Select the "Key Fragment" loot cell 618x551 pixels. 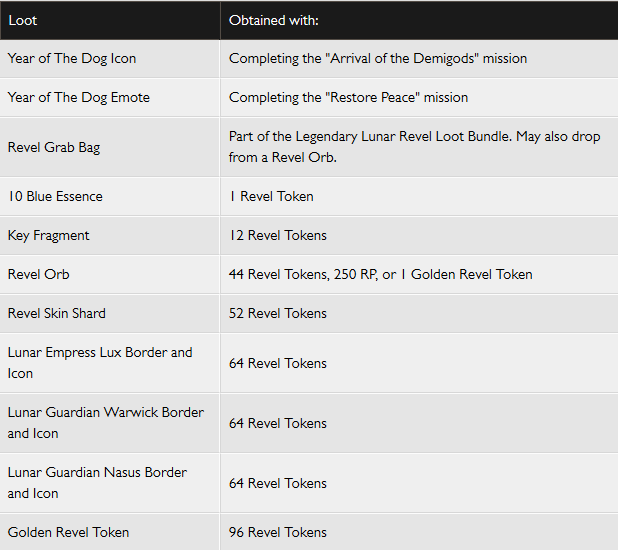pos(49,235)
